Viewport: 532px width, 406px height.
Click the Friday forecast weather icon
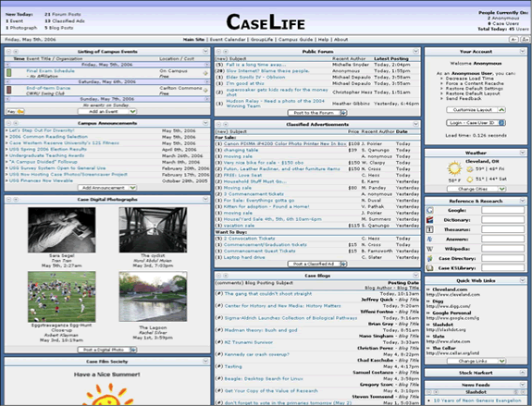pyautogui.click(x=470, y=169)
